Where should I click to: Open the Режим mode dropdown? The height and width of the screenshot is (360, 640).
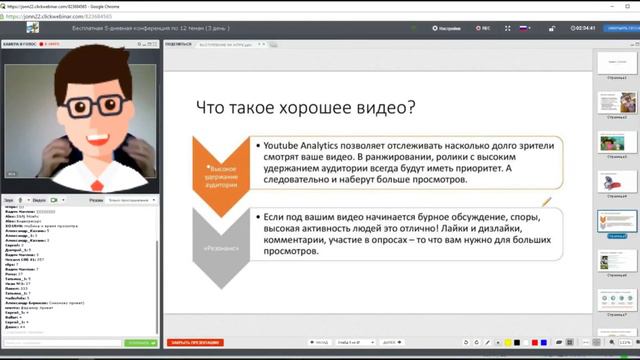tap(131, 200)
